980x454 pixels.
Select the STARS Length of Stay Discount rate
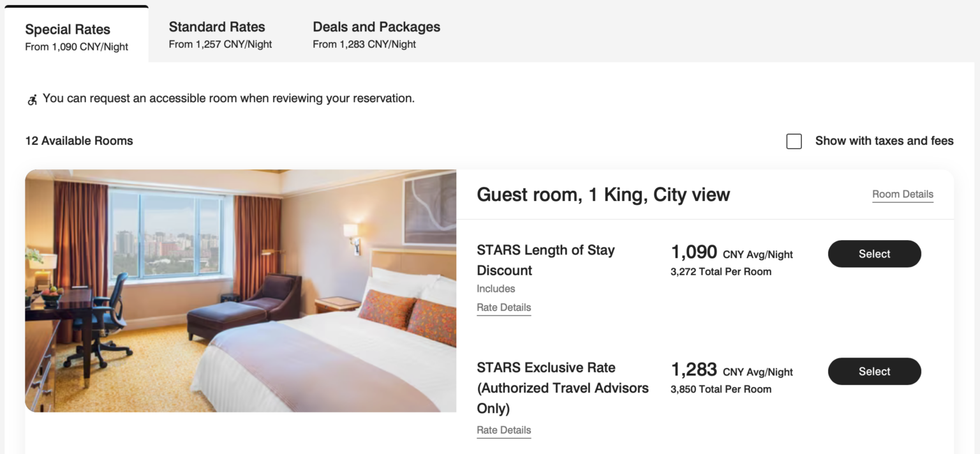(874, 253)
